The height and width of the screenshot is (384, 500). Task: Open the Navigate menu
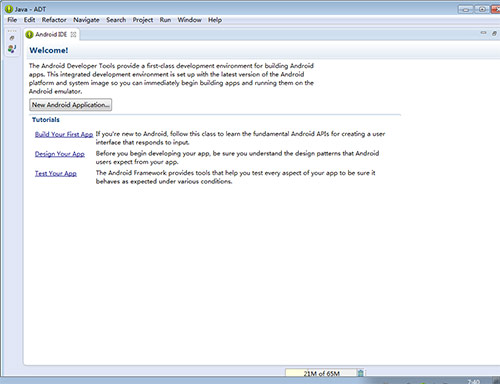[x=86, y=20]
